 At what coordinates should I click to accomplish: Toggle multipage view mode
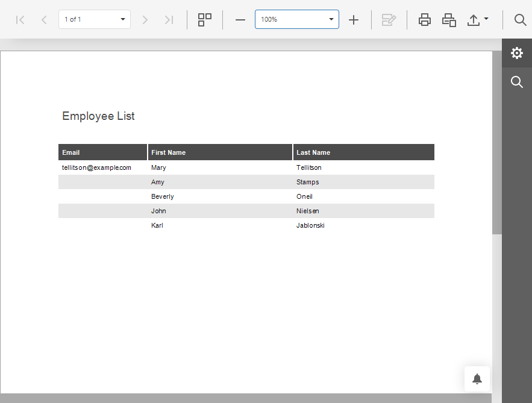tap(205, 20)
